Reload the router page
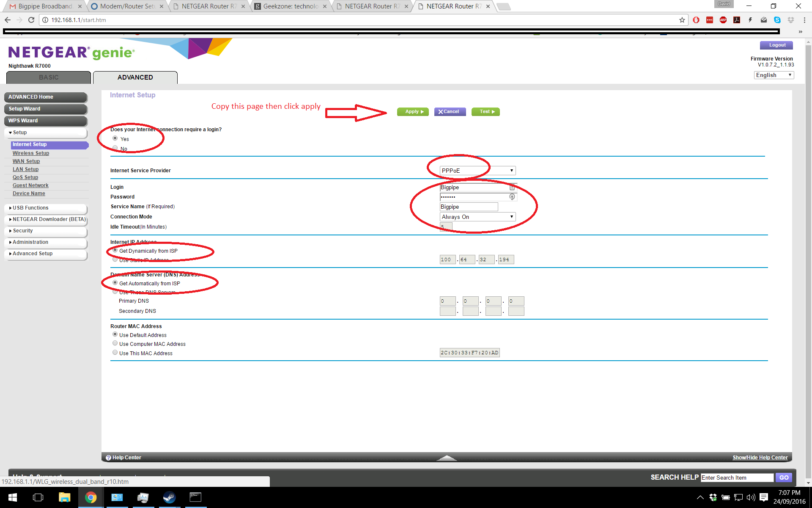 tap(31, 20)
